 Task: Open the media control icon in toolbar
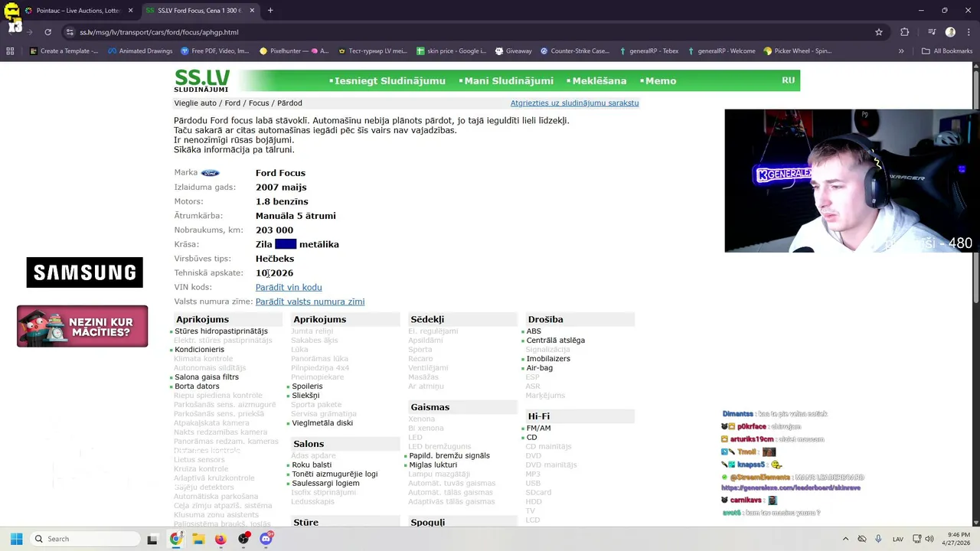(932, 32)
